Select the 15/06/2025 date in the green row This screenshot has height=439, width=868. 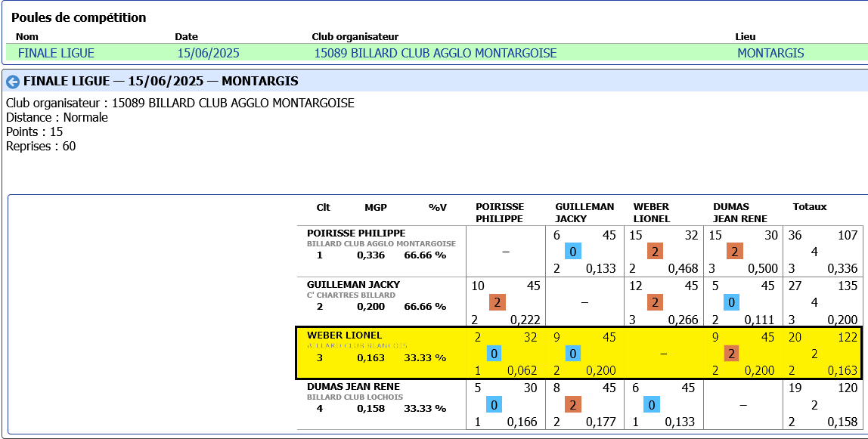pos(208,53)
